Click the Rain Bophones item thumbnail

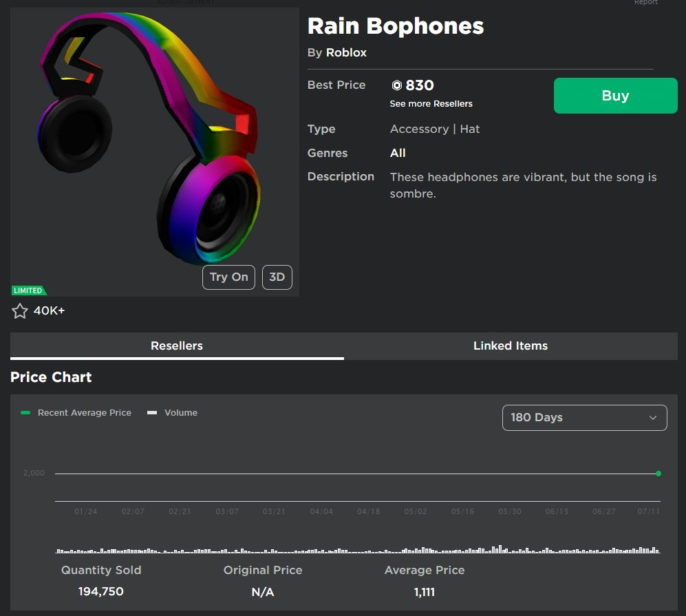[155, 152]
